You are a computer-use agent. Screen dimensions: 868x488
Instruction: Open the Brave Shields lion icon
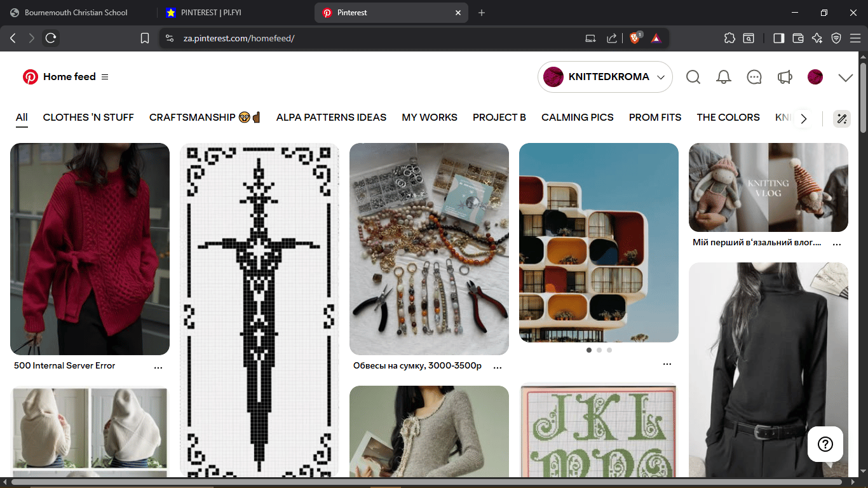point(635,38)
